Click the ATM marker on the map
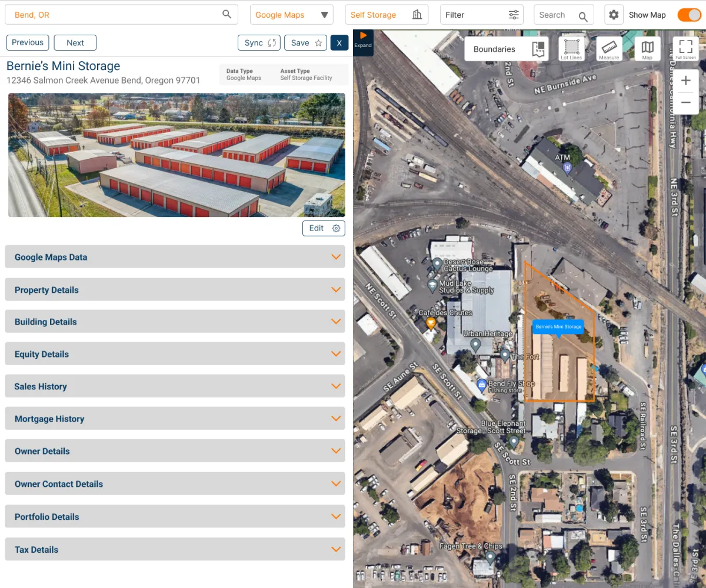Screen dimensions: 706x588 tap(567, 169)
